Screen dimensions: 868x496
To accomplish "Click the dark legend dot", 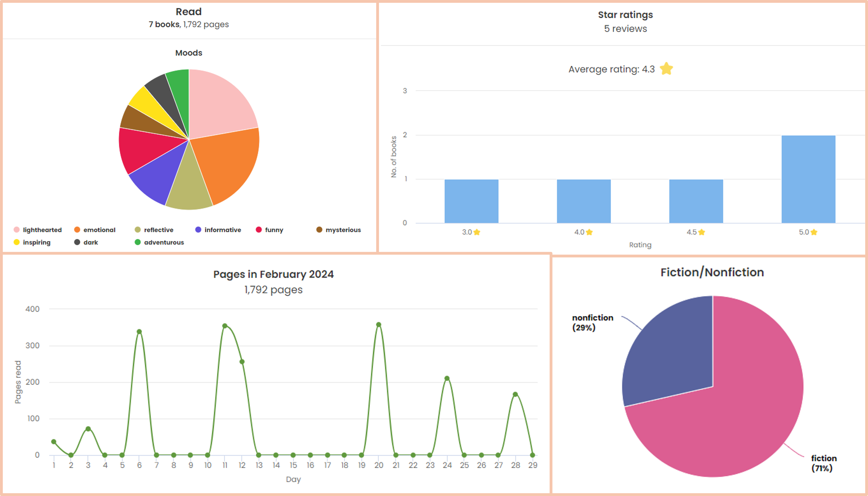I will (x=77, y=242).
